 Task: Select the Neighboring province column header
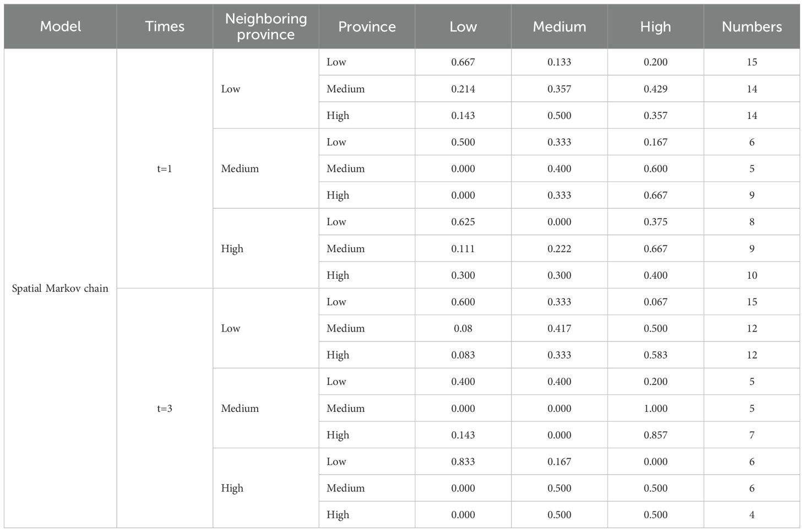pos(266,26)
